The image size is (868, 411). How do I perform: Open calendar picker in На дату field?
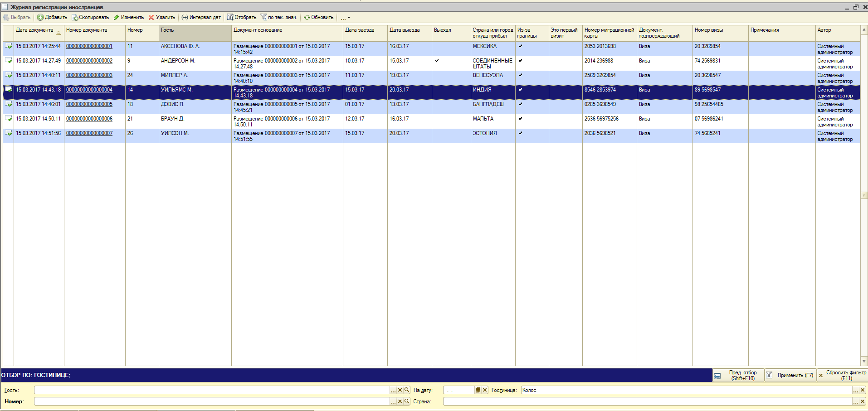(478, 390)
